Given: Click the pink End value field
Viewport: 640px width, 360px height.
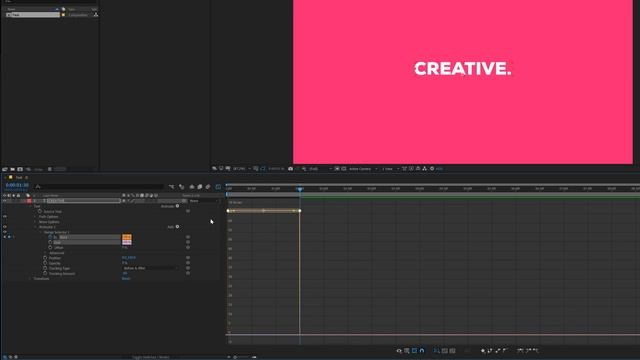Looking at the screenshot, I should tap(127, 242).
